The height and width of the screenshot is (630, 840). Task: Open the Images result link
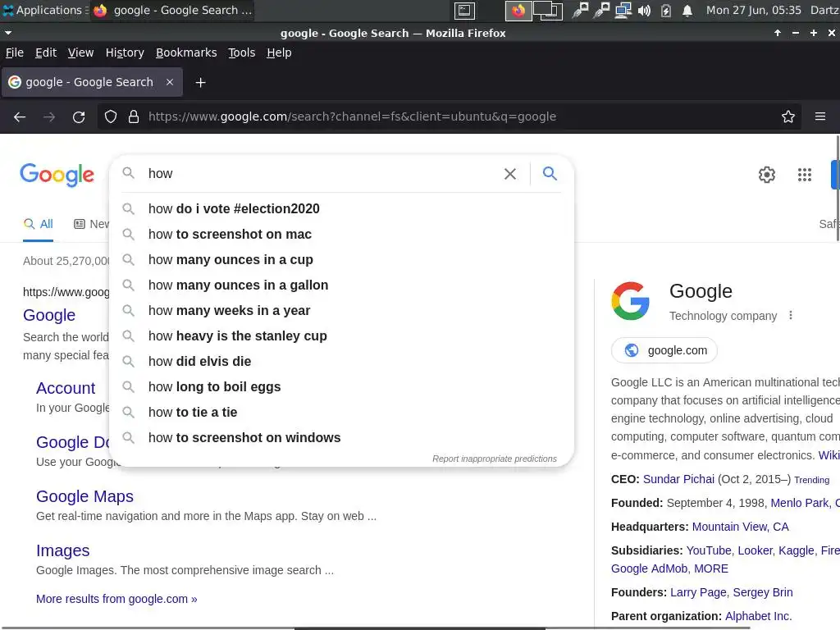click(x=62, y=550)
